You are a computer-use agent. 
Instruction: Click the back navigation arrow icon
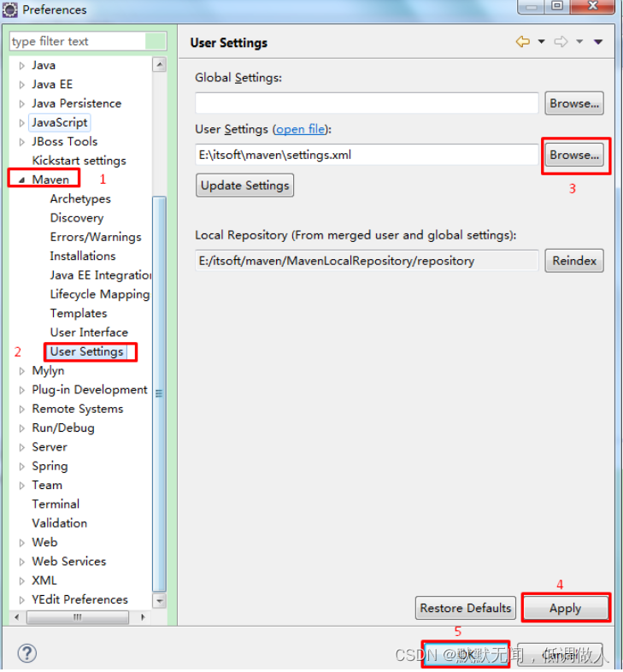click(522, 42)
